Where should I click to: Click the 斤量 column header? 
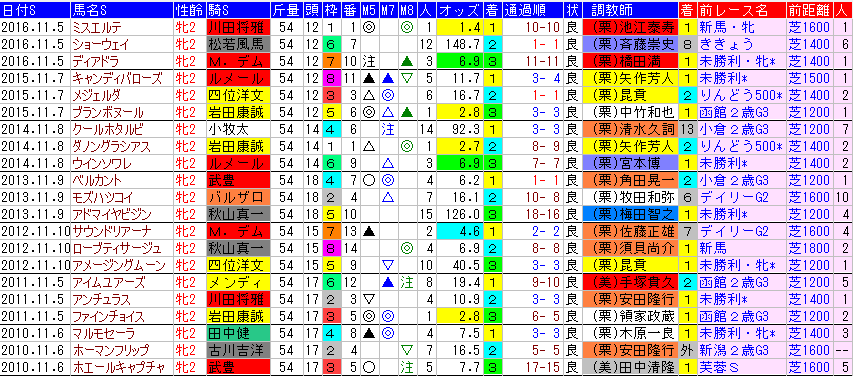(x=287, y=9)
